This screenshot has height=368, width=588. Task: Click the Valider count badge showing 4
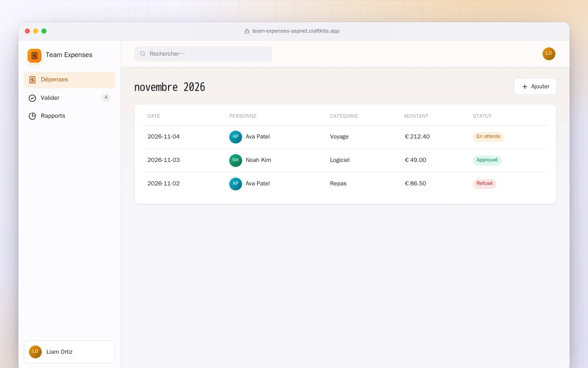point(106,98)
